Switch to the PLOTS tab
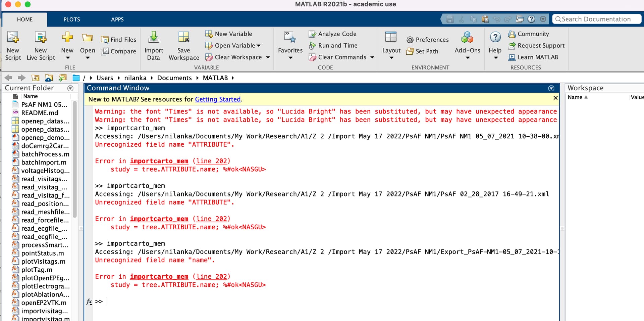Image resolution: width=644 pixels, height=321 pixels. pyautogui.click(x=72, y=19)
